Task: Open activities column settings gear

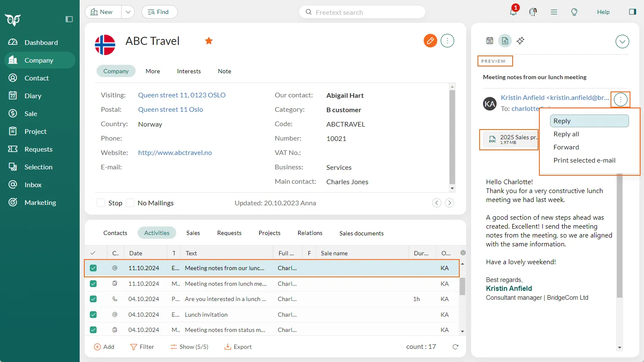Action: click(463, 253)
